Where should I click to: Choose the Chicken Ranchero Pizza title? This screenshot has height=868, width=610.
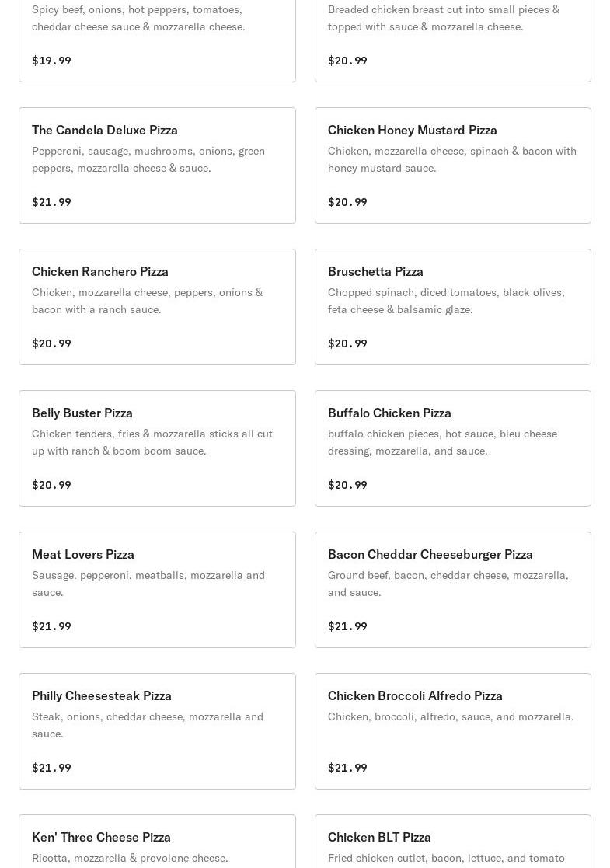[x=100, y=271]
